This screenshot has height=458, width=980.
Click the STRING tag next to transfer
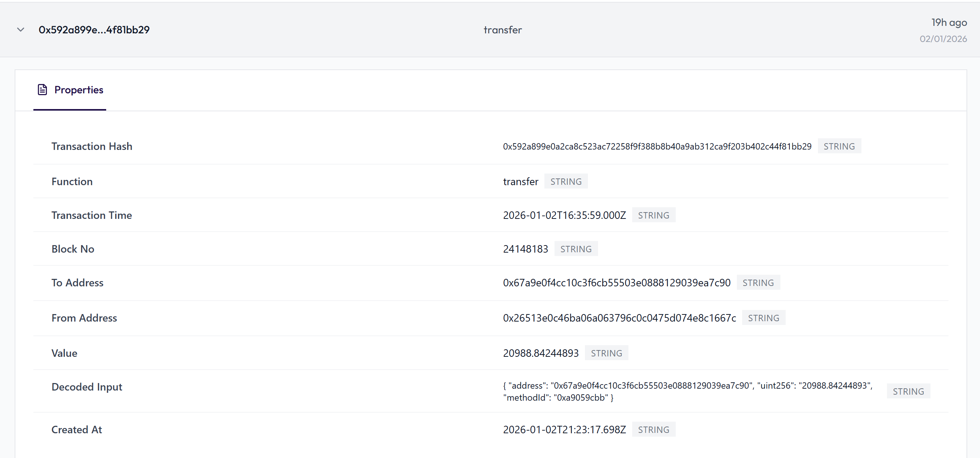pyautogui.click(x=566, y=181)
